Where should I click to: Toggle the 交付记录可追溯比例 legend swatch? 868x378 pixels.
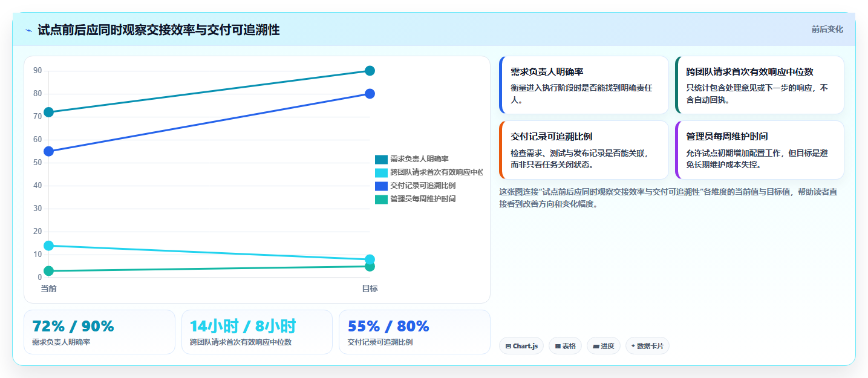pos(381,186)
